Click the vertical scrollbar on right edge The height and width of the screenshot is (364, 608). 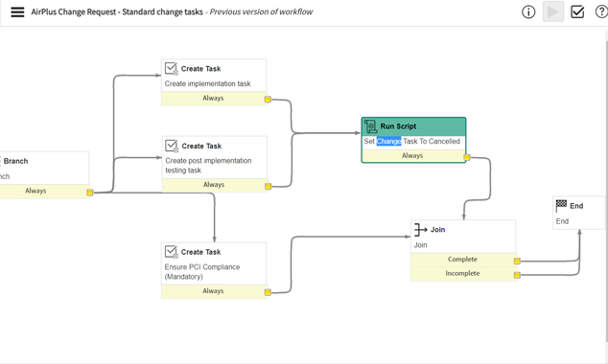606,186
